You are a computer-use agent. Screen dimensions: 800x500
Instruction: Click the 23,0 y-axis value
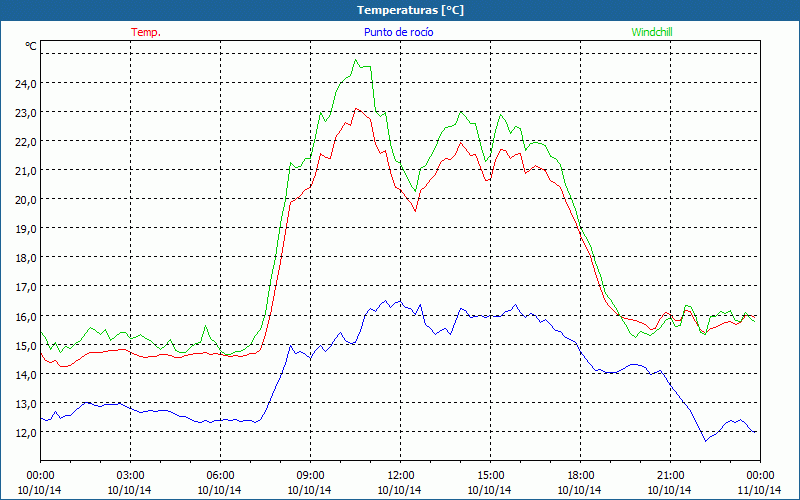tap(26, 113)
